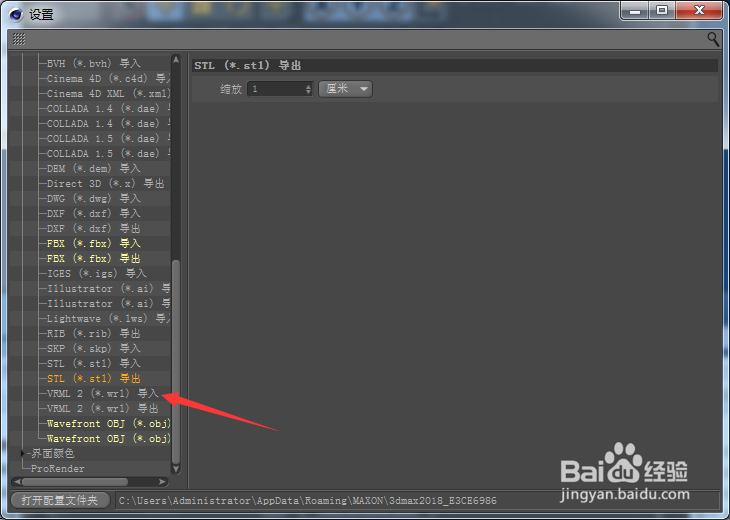Select DWG (*.dwg) 导入 entry

tap(93, 198)
